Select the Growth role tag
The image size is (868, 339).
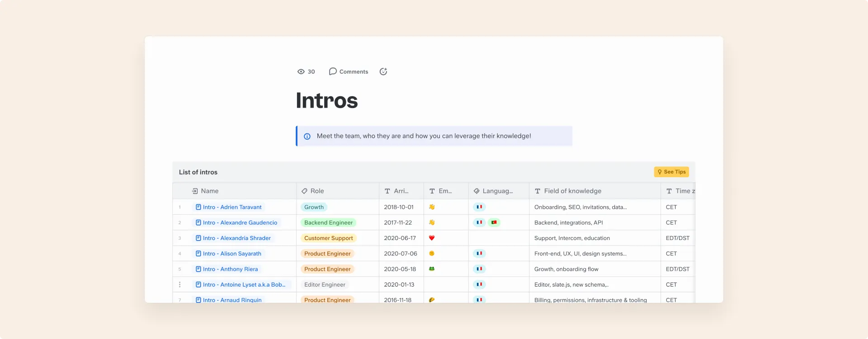click(314, 207)
